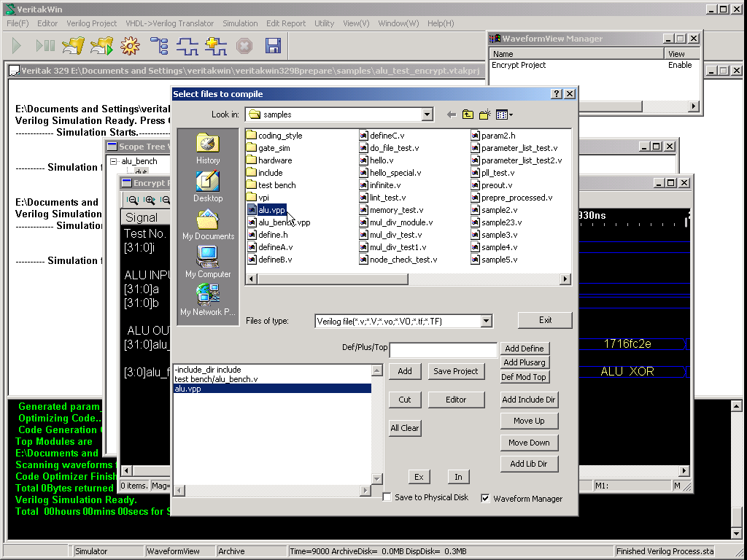
Task: Open the View Menu dropdown in dialog
Action: pos(504,114)
